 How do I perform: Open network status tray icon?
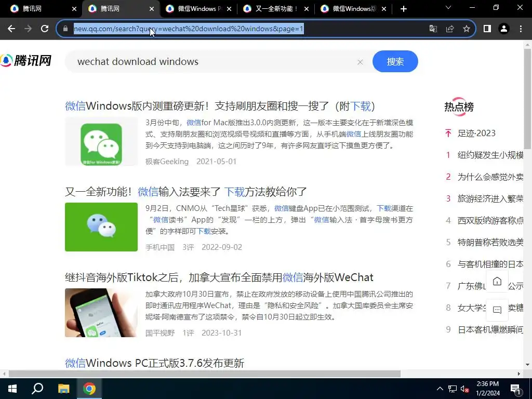[x=453, y=389]
